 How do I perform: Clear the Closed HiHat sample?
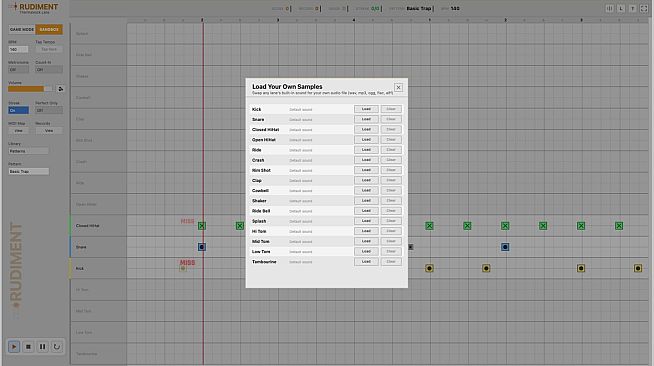(x=391, y=129)
